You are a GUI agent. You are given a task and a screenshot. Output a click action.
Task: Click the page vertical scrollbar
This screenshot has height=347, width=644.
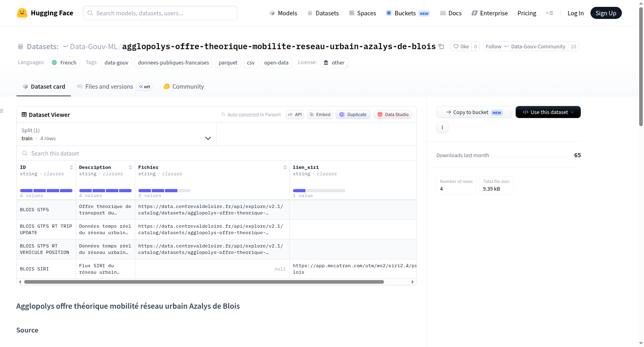pos(641,67)
